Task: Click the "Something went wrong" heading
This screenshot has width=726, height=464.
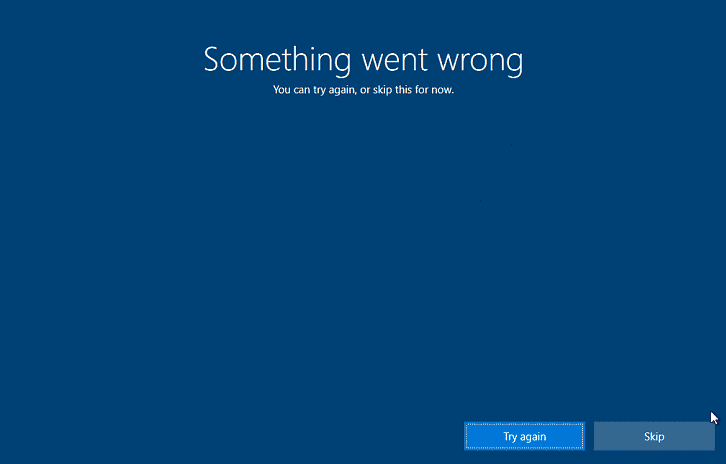Action: coord(363,60)
